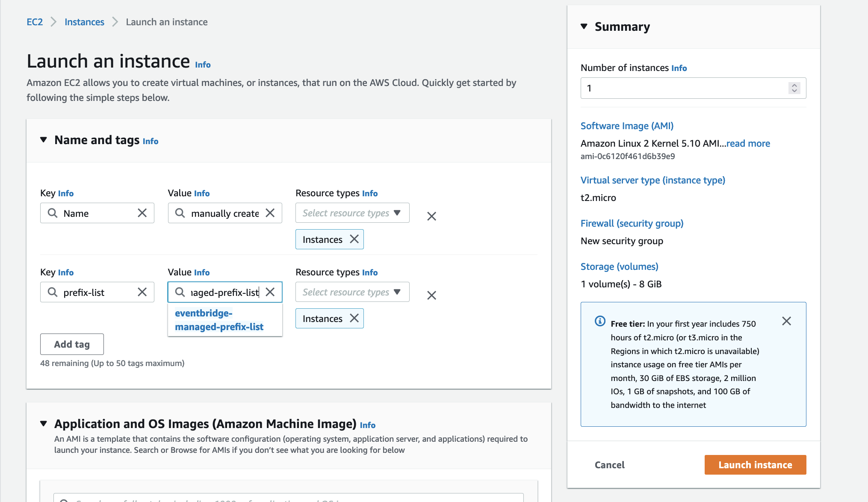This screenshot has width=868, height=502.
Task: Adjust number of instances stepper arrows
Action: coord(794,88)
